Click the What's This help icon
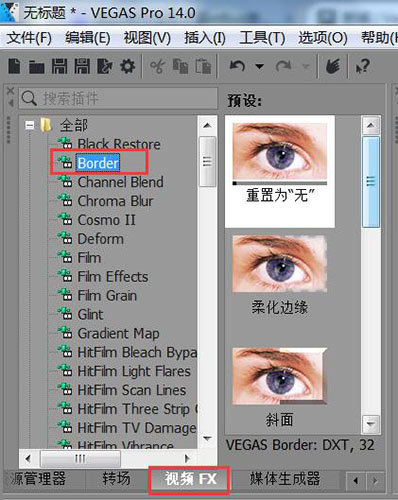This screenshot has height=500, width=398. click(x=363, y=66)
